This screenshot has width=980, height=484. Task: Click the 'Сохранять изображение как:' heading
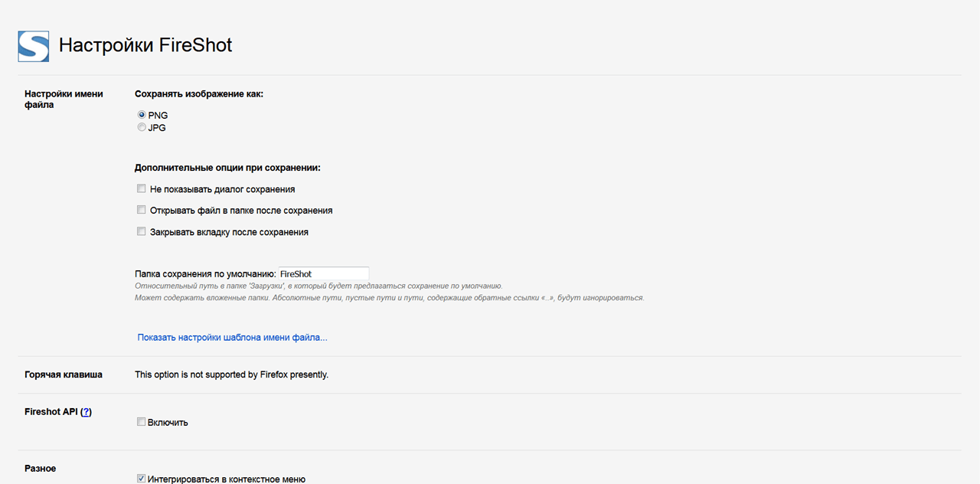coord(199,93)
